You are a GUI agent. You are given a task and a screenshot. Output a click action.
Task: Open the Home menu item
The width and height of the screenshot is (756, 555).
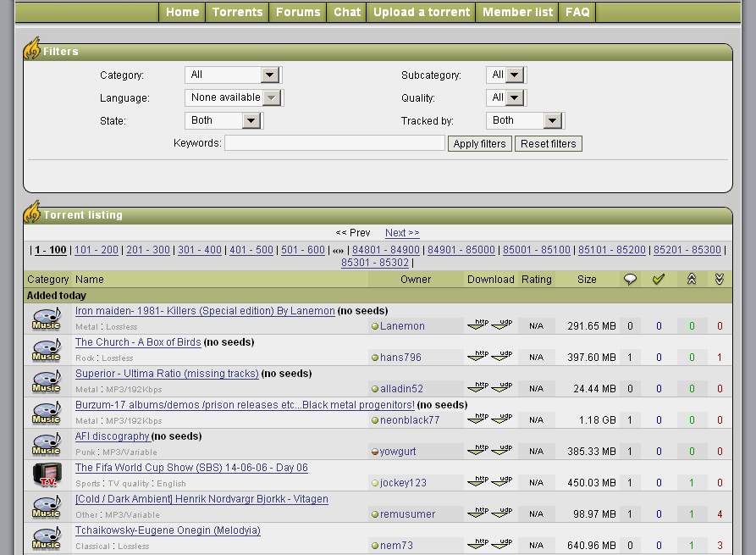tap(182, 12)
